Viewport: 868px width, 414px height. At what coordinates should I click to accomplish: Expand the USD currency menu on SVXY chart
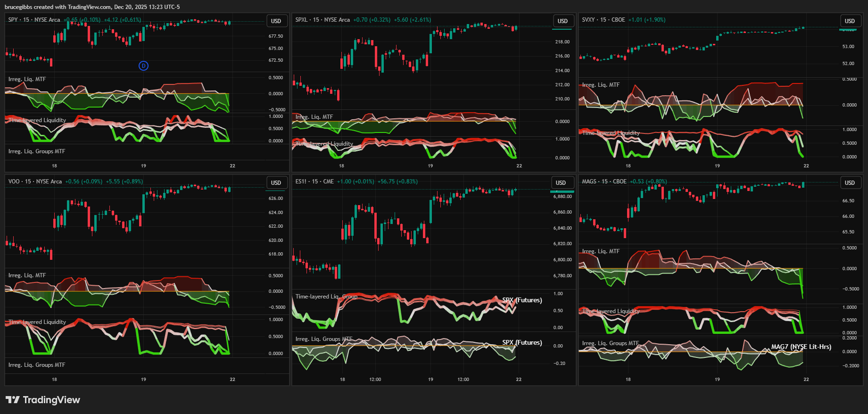tap(849, 21)
